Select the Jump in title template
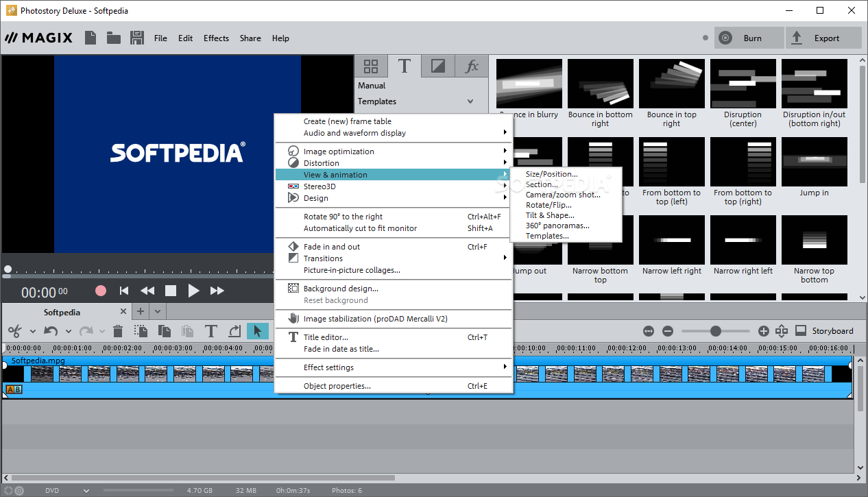Viewport: 868px width, 497px height. [x=814, y=162]
